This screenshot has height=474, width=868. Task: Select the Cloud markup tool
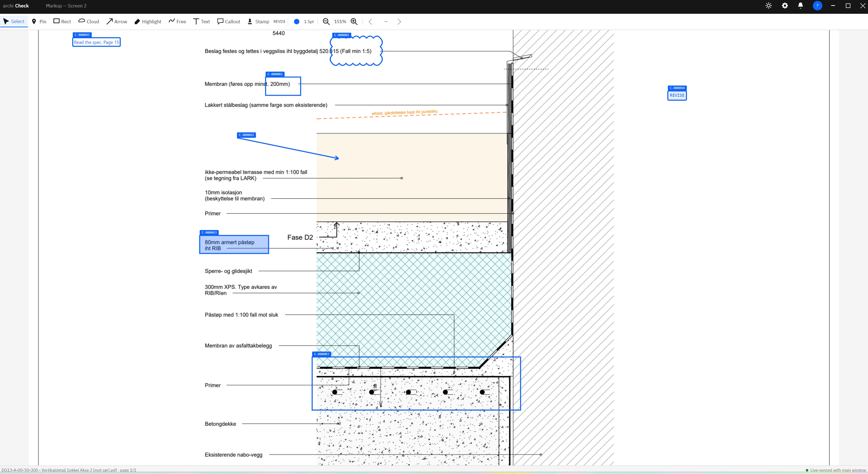pyautogui.click(x=89, y=21)
